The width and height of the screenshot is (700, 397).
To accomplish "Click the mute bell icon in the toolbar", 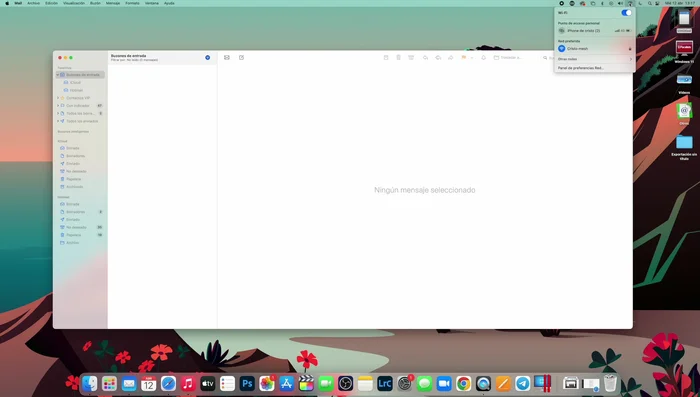I will coord(483,58).
